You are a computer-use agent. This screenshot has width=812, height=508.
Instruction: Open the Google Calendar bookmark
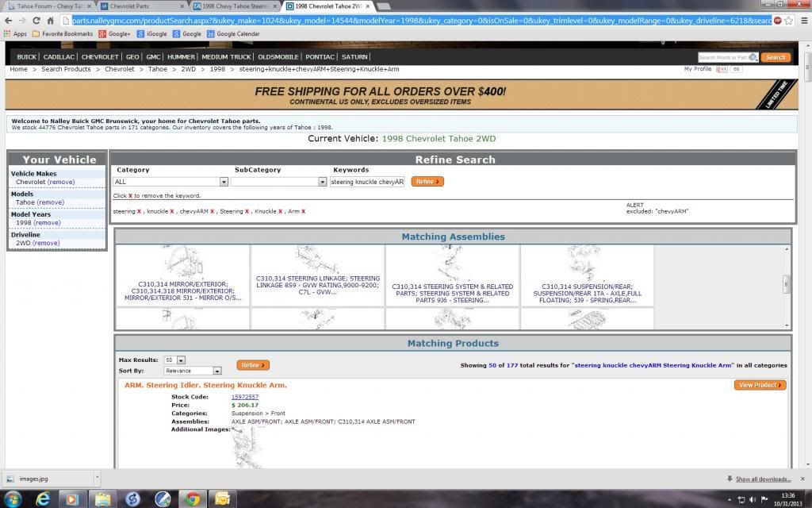[233, 33]
